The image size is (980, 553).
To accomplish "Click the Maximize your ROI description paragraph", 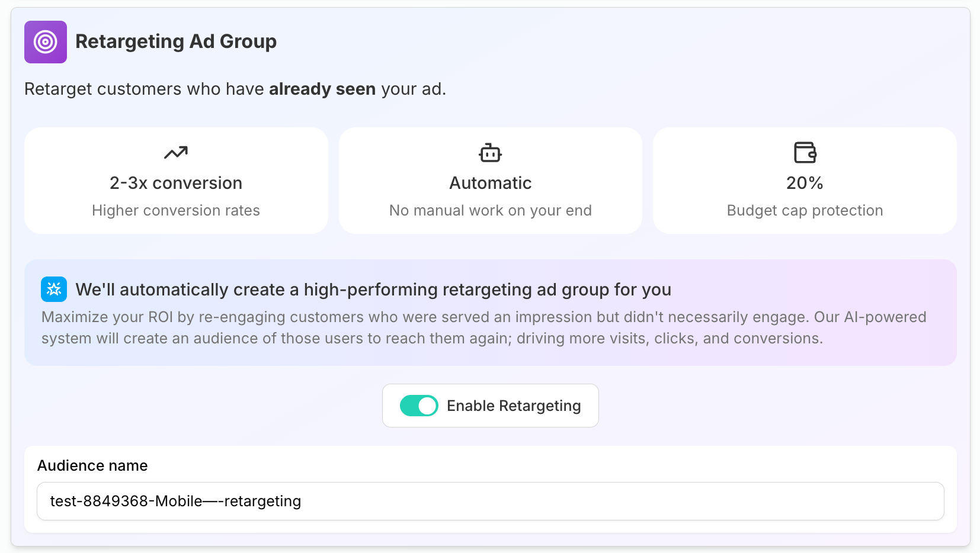I will tap(483, 327).
